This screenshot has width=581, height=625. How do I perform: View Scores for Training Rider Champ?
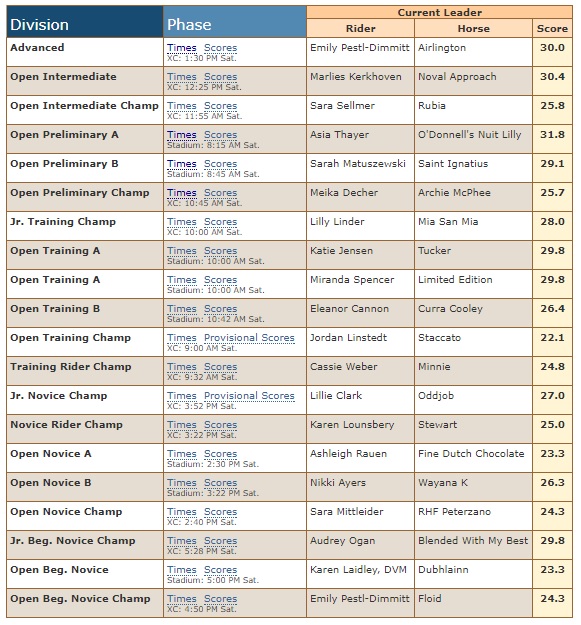220,367
